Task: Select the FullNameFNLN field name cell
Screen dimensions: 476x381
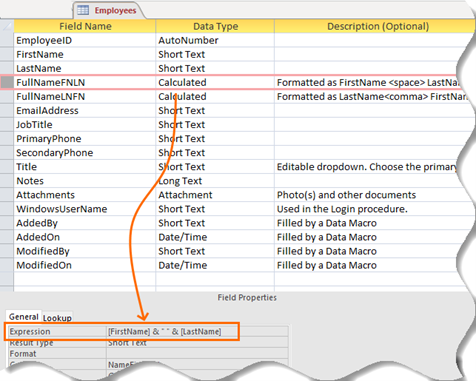Action: pyautogui.click(x=85, y=82)
